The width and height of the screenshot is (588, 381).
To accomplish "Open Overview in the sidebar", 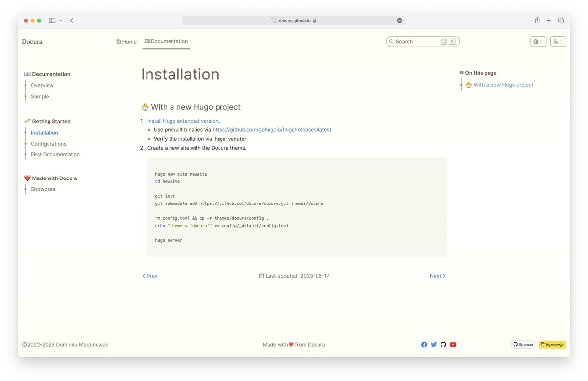I will tap(42, 85).
